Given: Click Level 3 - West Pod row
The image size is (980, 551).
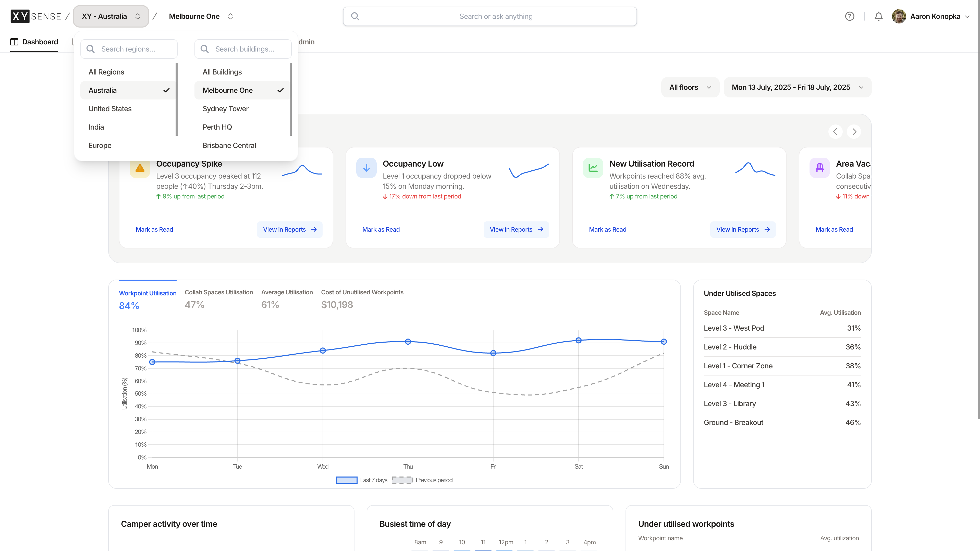Looking at the screenshot, I should click(x=782, y=328).
